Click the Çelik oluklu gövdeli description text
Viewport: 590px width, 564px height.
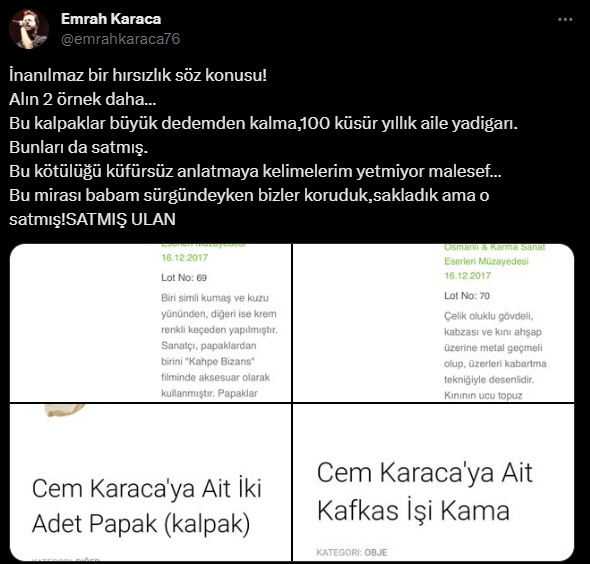495,356
